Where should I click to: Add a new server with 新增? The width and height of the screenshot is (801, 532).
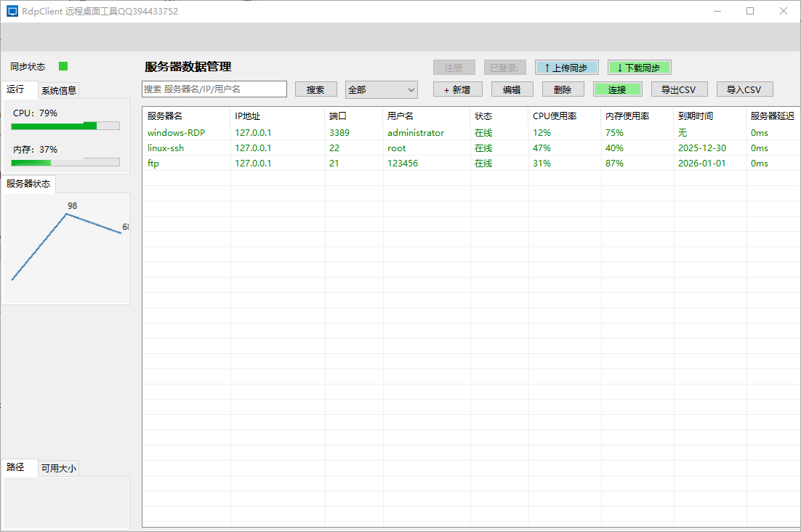(x=457, y=89)
